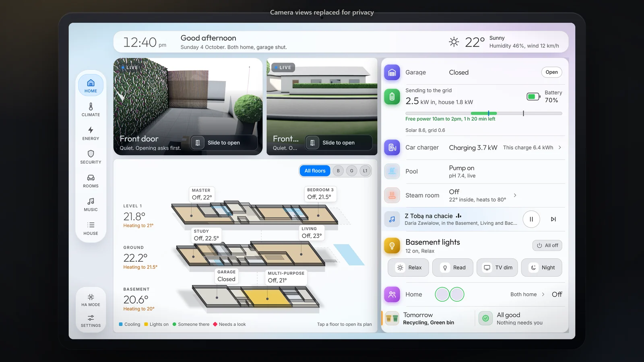Screen dimensions: 644x362
Task: Click the Home people icon
Action: pos(392,294)
